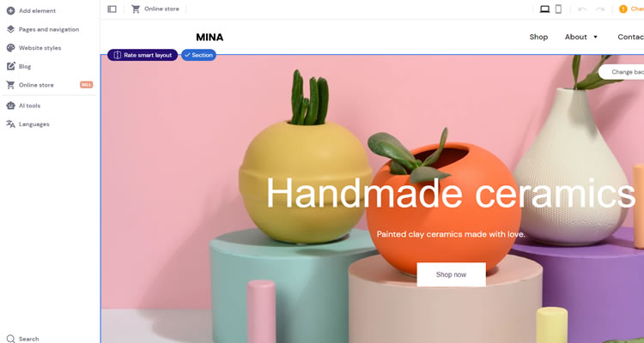The height and width of the screenshot is (343, 644).
Task: Click the Add element plus icon
Action: [10, 10]
